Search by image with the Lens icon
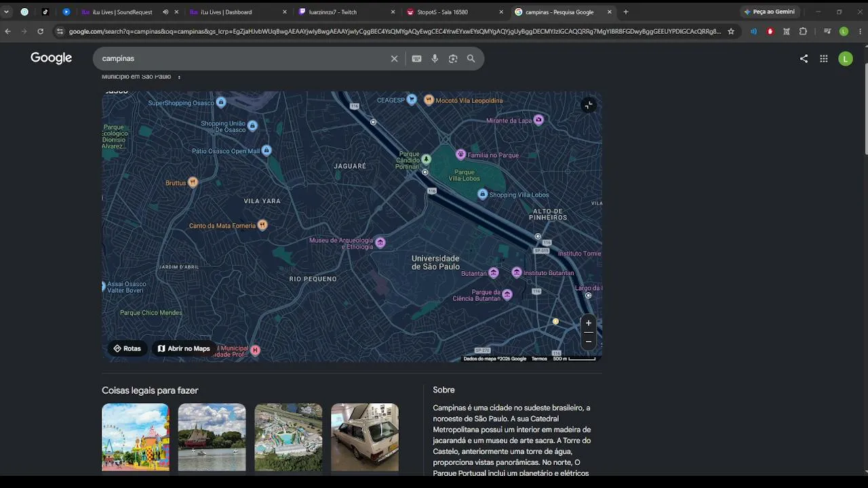Viewport: 868px width, 488px height. 453,59
